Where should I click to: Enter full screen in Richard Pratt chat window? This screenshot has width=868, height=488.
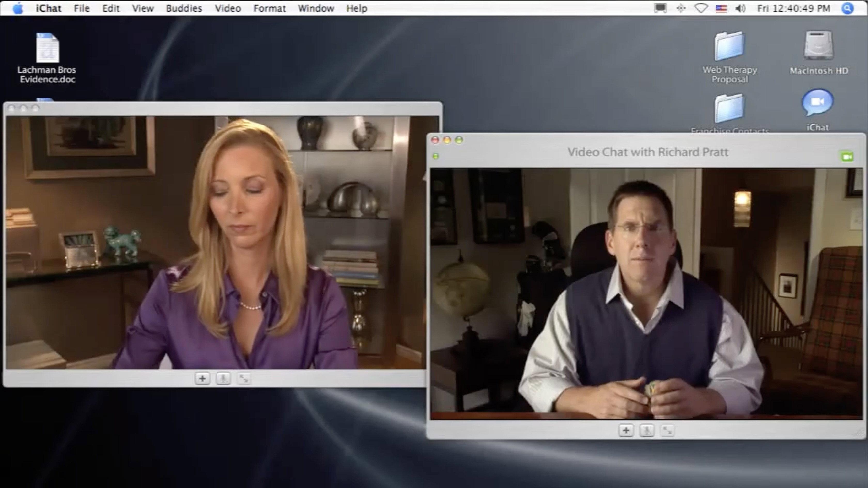click(x=668, y=430)
